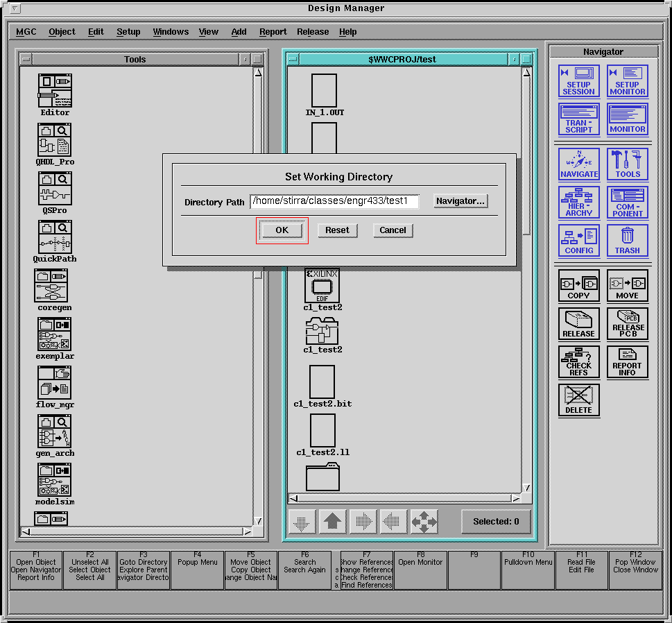Open the Report menu
The height and width of the screenshot is (623, 672).
coord(273,32)
